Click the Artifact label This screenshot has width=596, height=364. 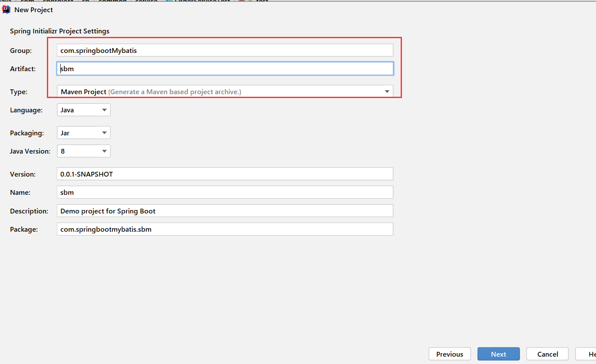pyautogui.click(x=23, y=69)
